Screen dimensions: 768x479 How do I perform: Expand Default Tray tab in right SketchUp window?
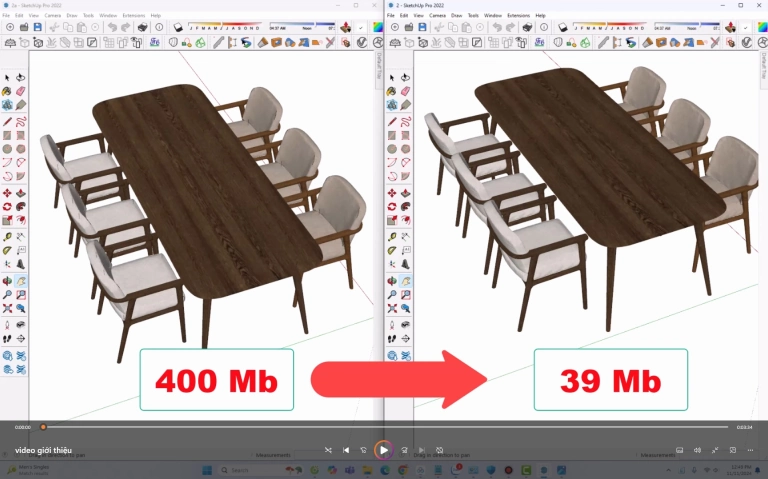(764, 65)
